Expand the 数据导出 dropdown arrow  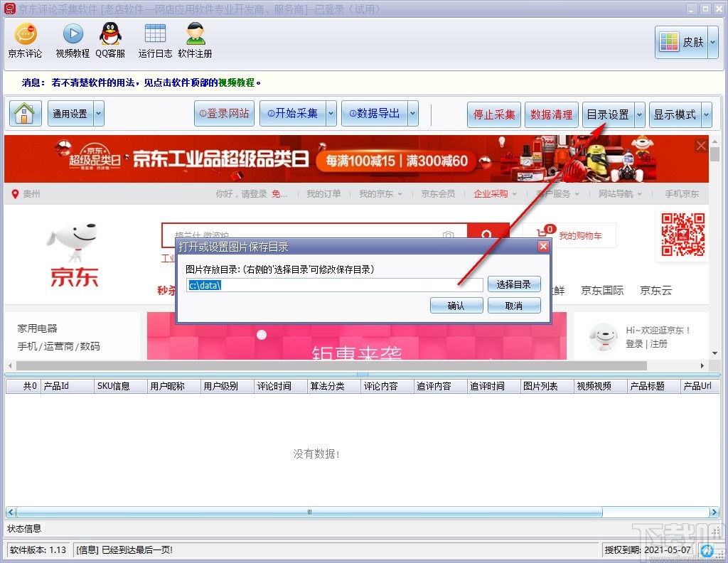[x=413, y=114]
